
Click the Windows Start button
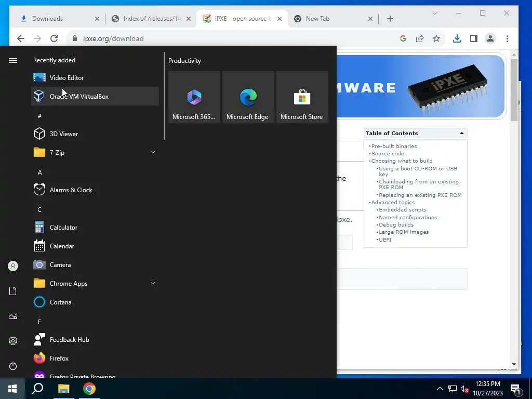(12, 389)
